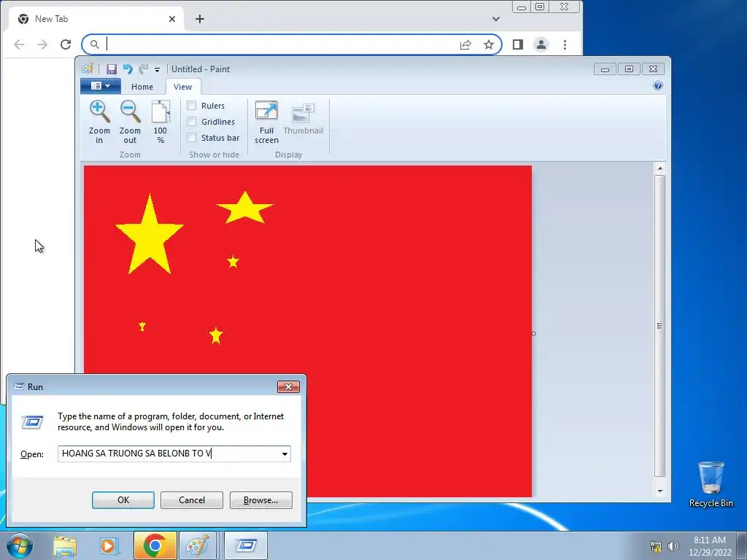747x560 pixels.
Task: Open Windows Explorer from the taskbar
Action: point(65,545)
